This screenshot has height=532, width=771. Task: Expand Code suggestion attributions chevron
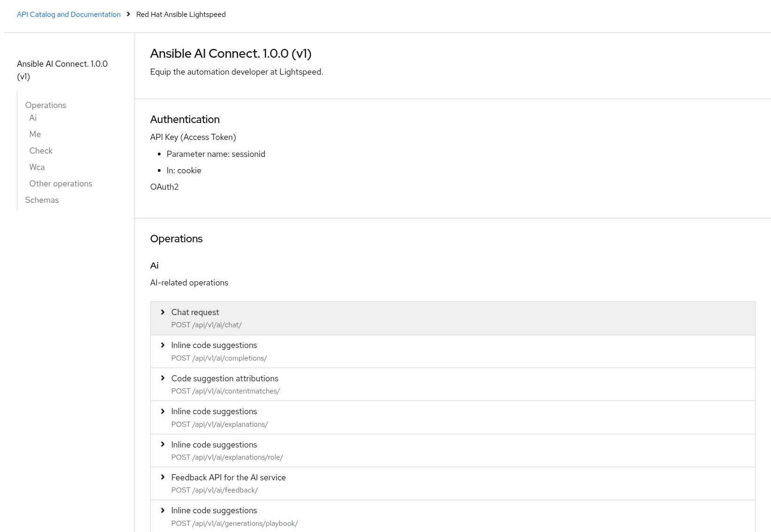pos(163,378)
